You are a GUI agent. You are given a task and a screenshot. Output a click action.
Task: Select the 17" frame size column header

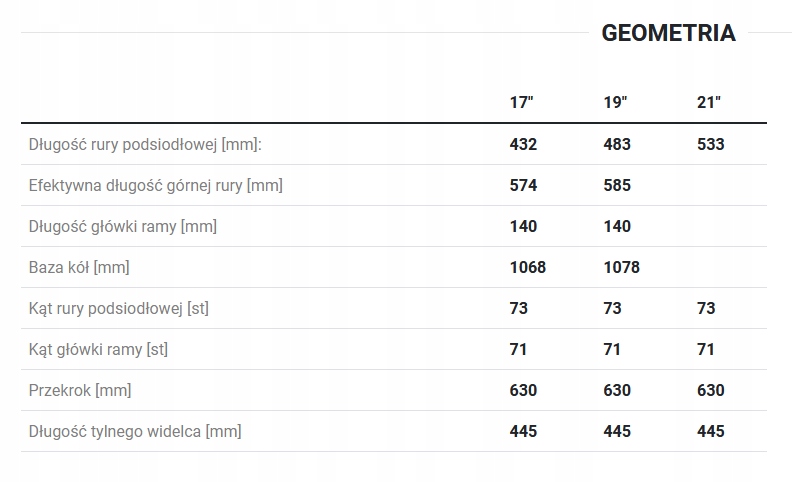tap(521, 103)
